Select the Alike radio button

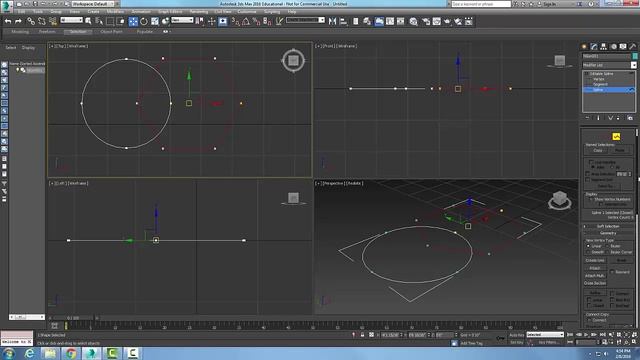point(593,167)
